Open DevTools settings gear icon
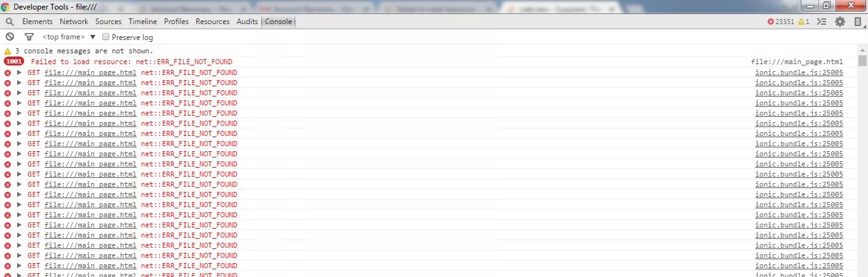Screen dimensions: 868x277 tap(840, 22)
